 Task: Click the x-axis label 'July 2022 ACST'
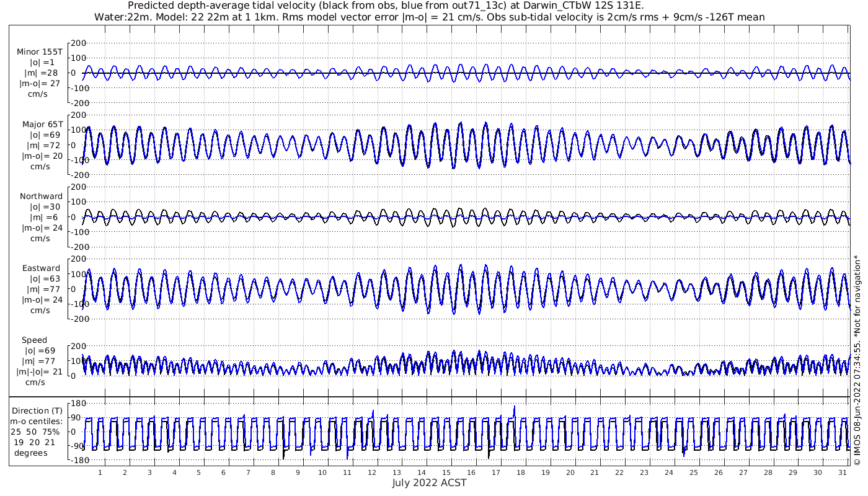point(429,482)
